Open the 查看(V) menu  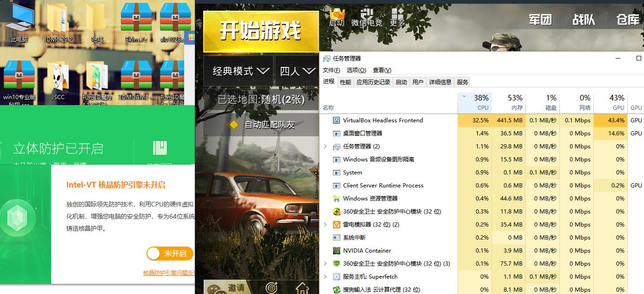pos(381,70)
